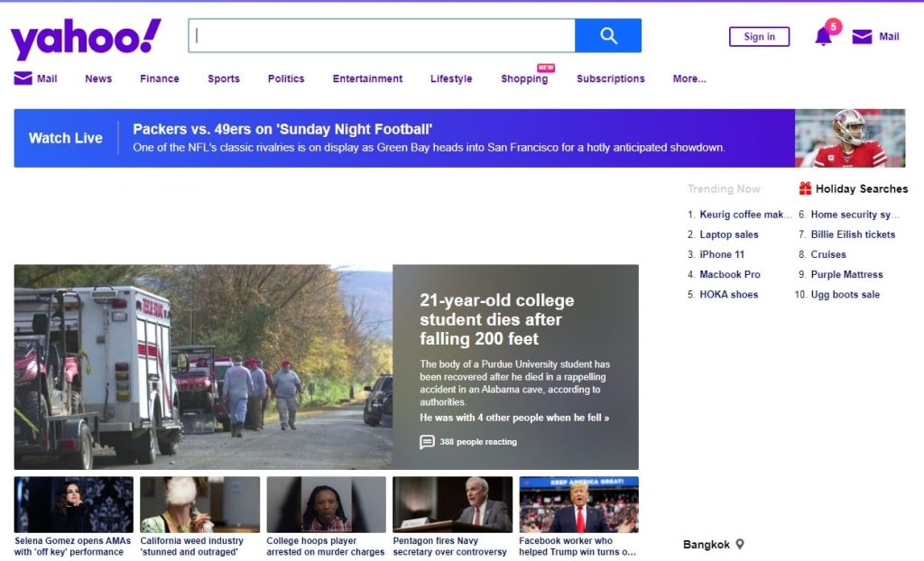
Task: Click the Sign in button
Action: point(759,37)
